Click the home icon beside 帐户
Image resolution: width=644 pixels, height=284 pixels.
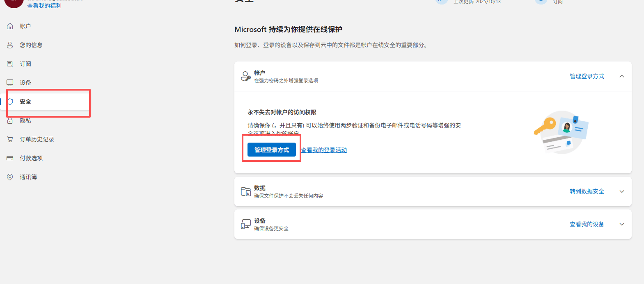(x=10, y=26)
